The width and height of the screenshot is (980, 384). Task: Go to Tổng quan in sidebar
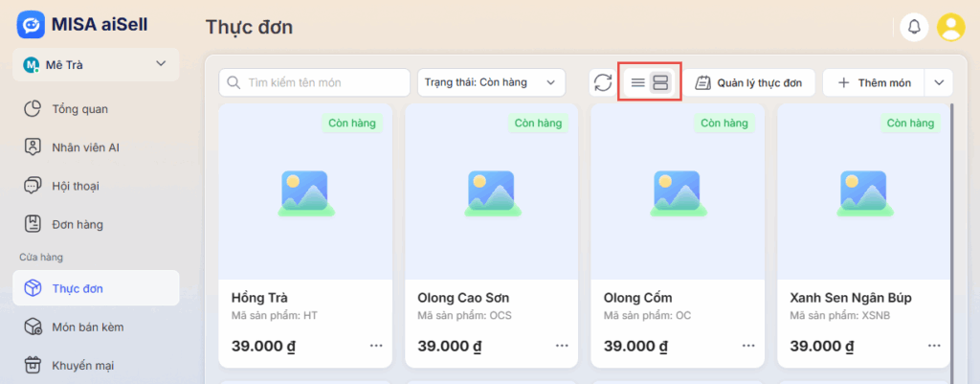point(79,108)
